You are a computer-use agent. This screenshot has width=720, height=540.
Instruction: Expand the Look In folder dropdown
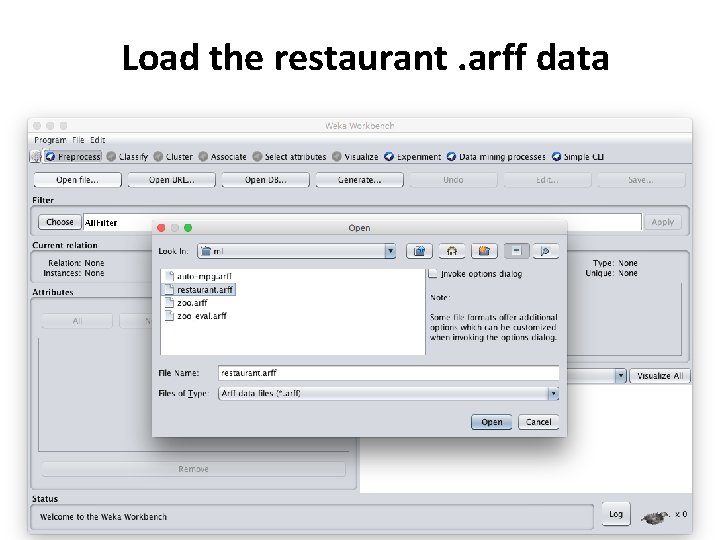(390, 251)
